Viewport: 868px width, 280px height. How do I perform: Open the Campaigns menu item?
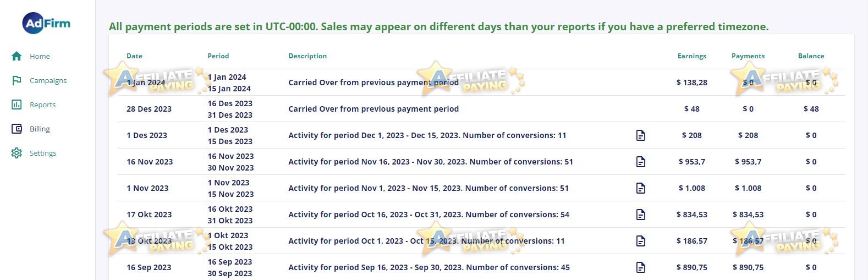point(48,80)
